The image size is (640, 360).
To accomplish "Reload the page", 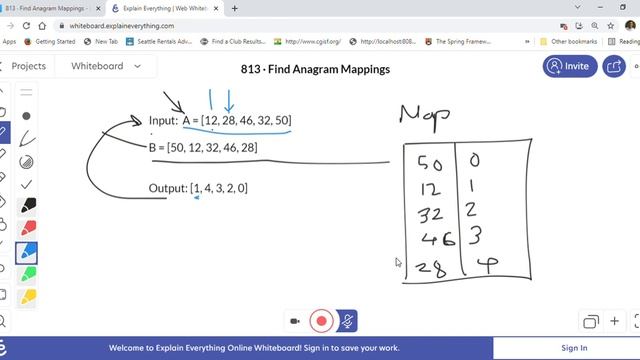I will click(x=26, y=26).
